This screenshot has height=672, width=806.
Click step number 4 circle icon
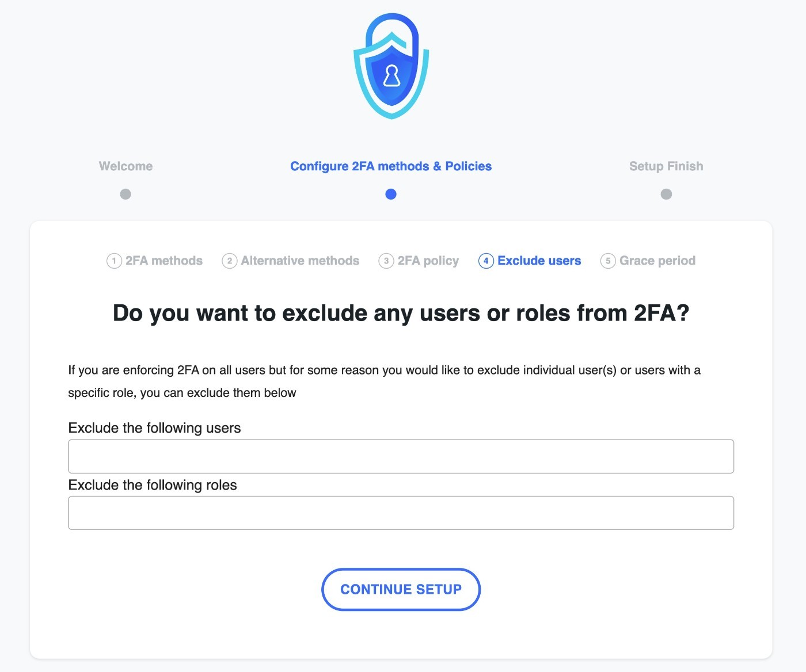pyautogui.click(x=486, y=261)
